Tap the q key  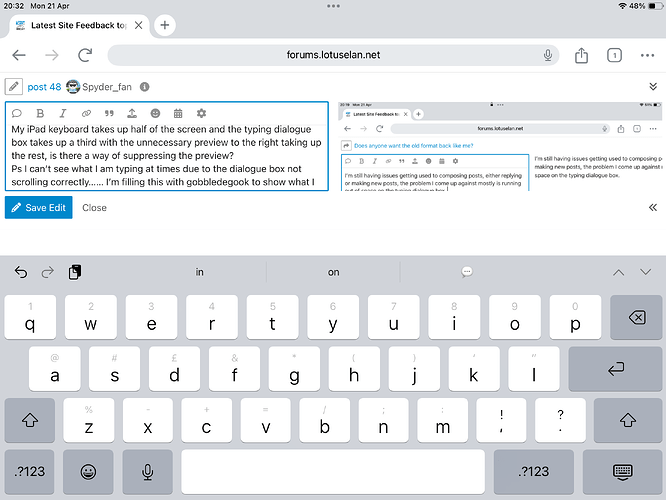point(30,317)
